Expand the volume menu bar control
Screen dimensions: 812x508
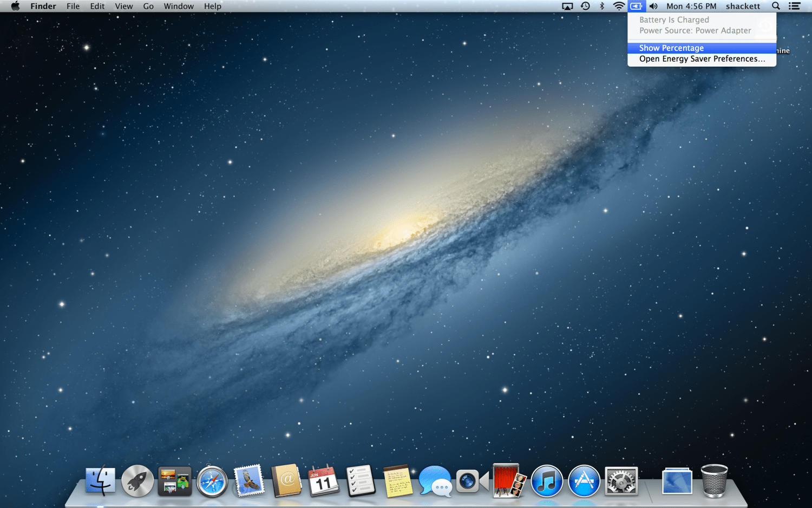(x=653, y=6)
